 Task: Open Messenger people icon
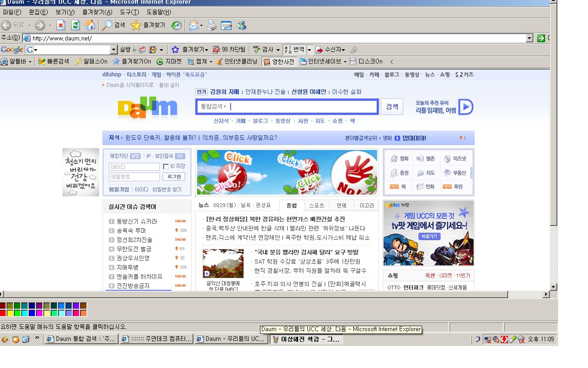(242, 25)
